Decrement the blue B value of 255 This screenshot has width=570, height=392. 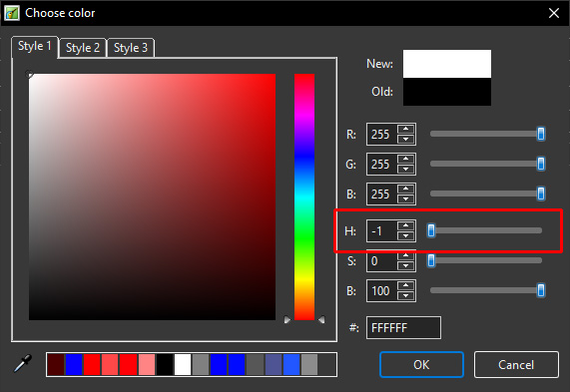point(405,198)
